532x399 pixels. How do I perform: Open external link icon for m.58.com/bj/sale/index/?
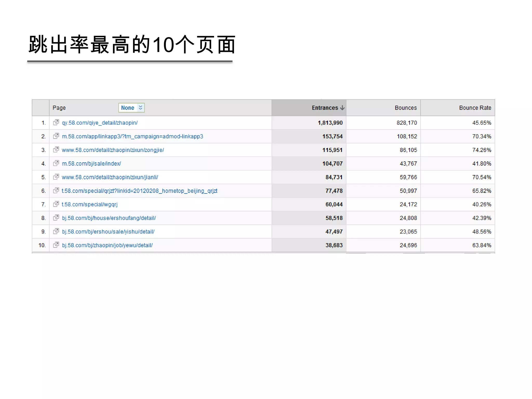tap(56, 163)
